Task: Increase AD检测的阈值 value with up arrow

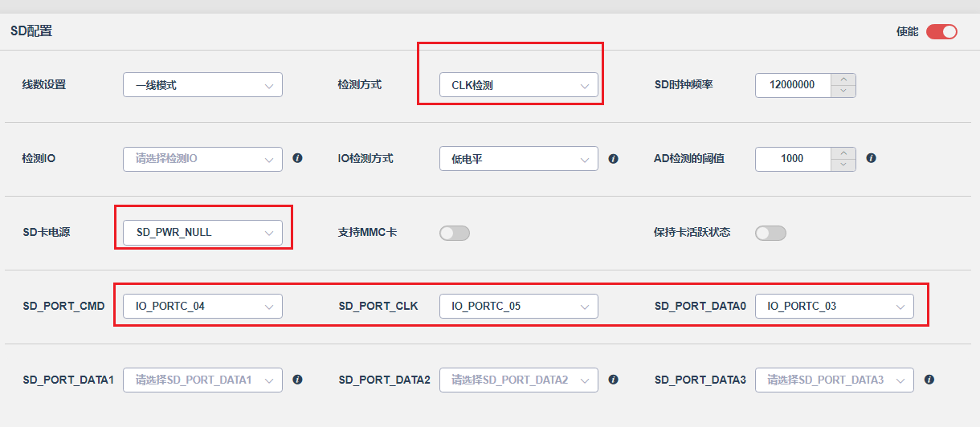Action: [x=843, y=153]
